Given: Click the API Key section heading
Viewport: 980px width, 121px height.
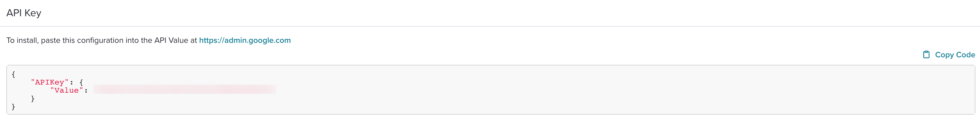Looking at the screenshot, I should (x=24, y=13).
